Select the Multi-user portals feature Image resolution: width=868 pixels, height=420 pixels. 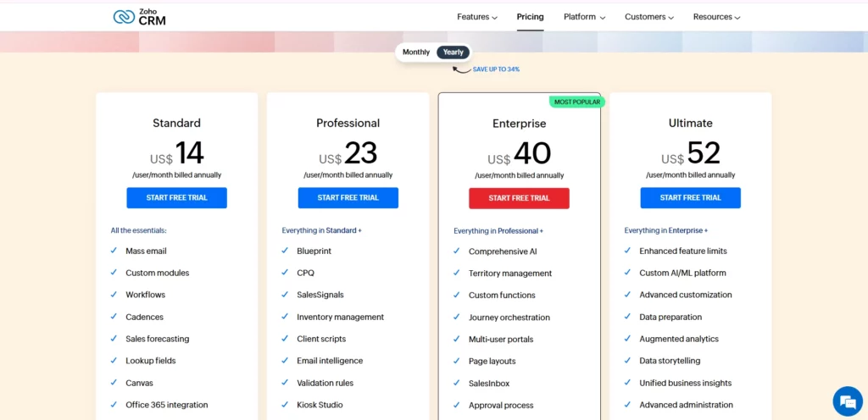pyautogui.click(x=501, y=340)
